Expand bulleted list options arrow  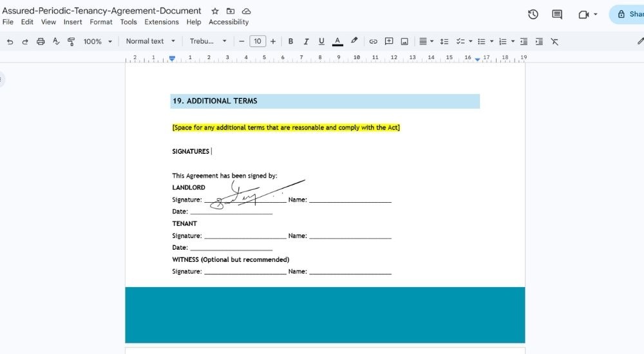tap(491, 41)
